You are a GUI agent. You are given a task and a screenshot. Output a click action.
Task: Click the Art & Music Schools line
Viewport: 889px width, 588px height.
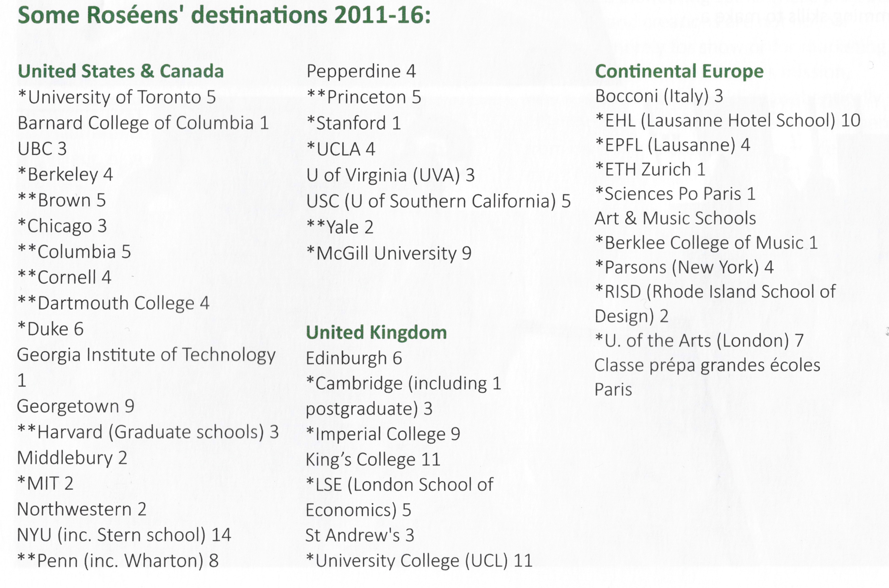point(676,218)
